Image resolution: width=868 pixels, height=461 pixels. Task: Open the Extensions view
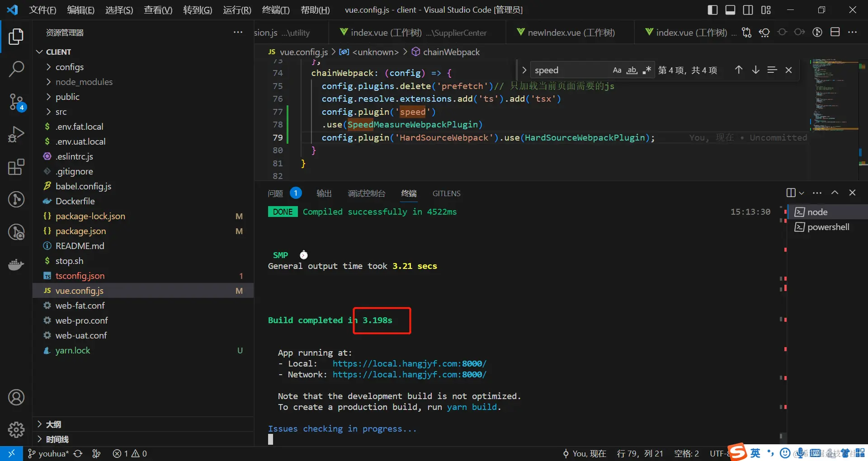coord(16,167)
